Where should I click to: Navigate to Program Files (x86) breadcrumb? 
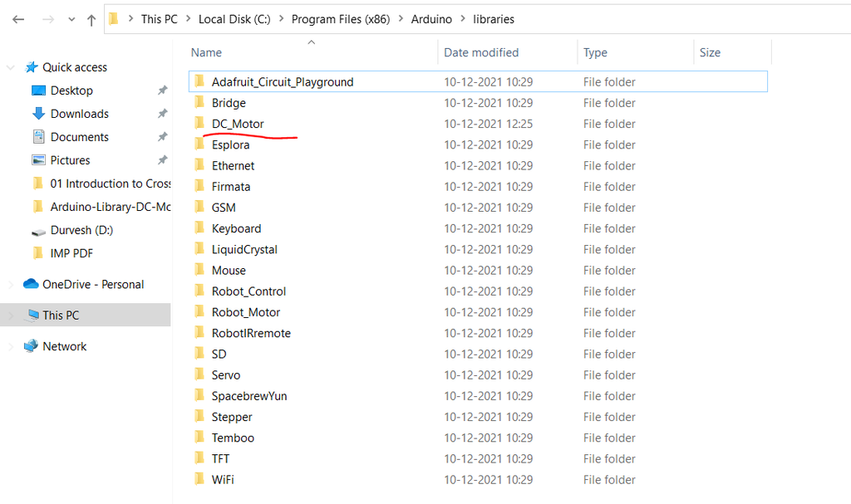point(341,19)
